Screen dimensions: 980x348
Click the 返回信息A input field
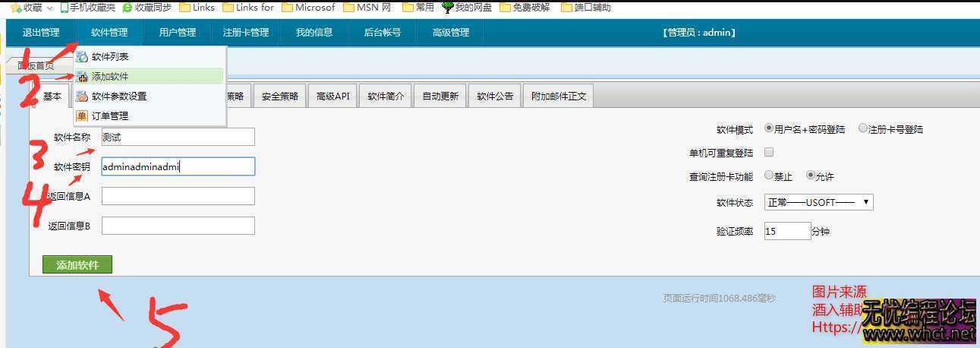pyautogui.click(x=178, y=196)
